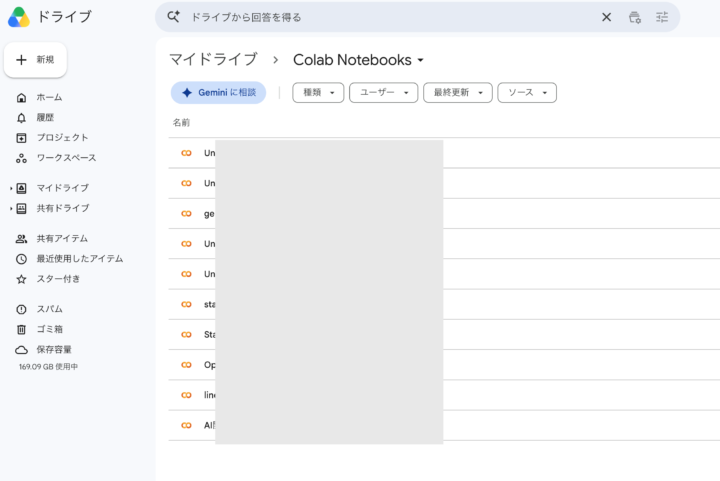Click Colab icon of row starting 'lin'
Viewport: 720px width, 481px height.
(x=186, y=395)
